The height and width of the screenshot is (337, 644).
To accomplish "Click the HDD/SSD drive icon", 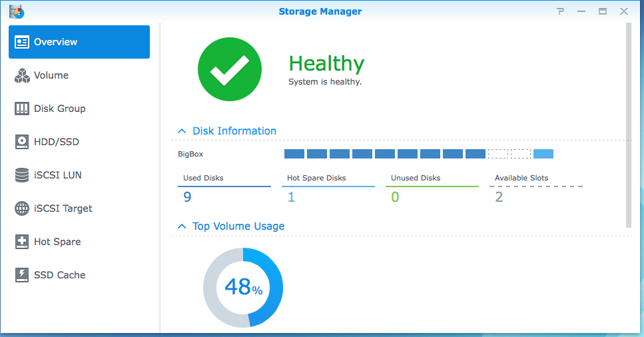I will [22, 142].
